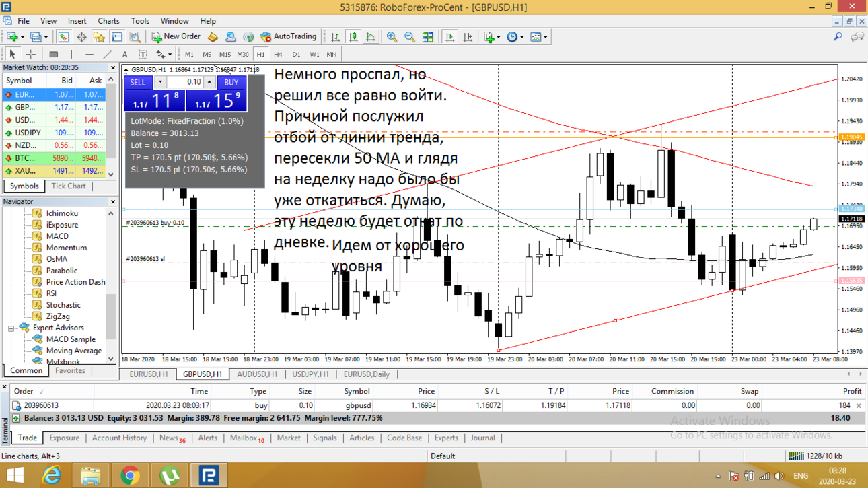This screenshot has width=868, height=488.
Task: Switch to Navigator Favorites tab
Action: [x=70, y=371]
